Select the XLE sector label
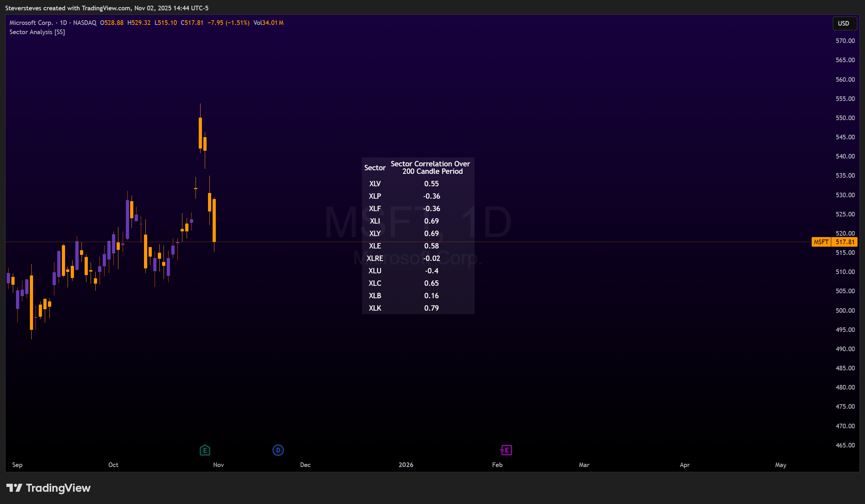Screen dimensions: 865x504 [375, 246]
